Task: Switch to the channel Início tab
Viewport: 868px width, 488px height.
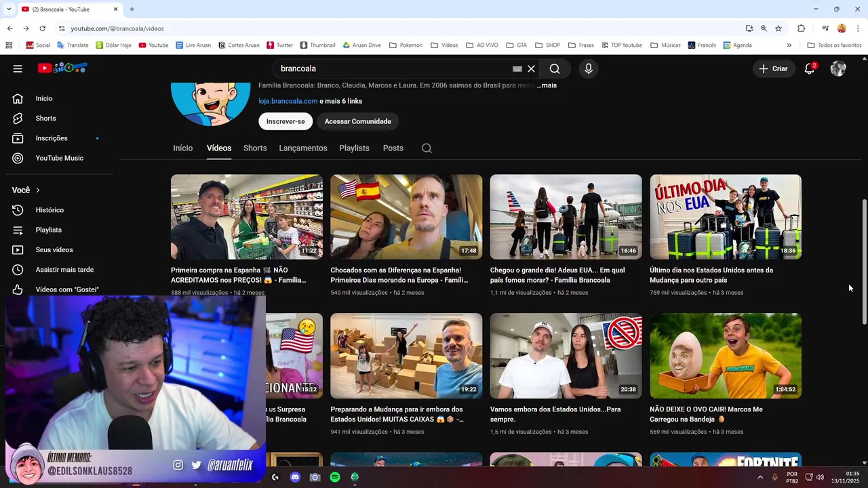Action: 182,148
